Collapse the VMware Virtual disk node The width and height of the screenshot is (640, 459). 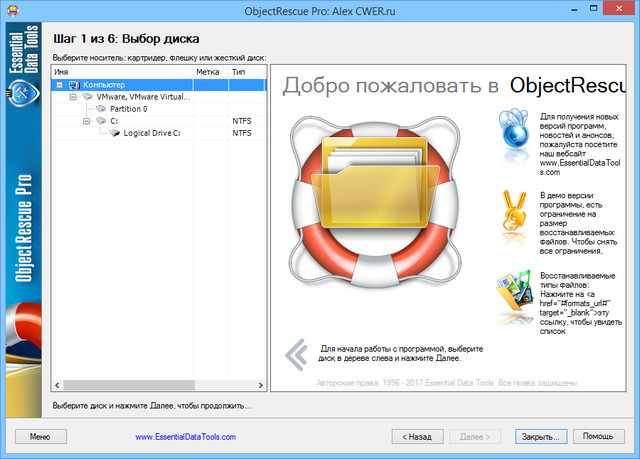[x=73, y=97]
